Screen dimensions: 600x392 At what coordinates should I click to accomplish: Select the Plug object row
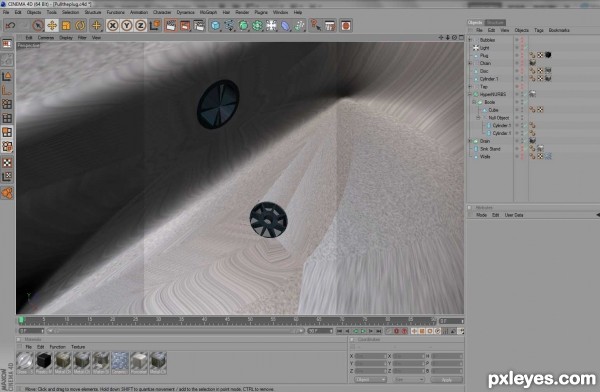[x=484, y=56]
